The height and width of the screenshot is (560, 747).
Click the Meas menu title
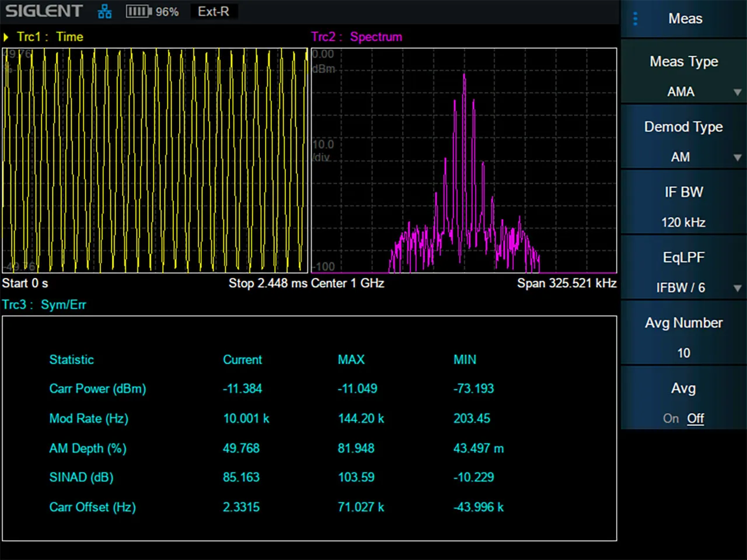tap(685, 19)
